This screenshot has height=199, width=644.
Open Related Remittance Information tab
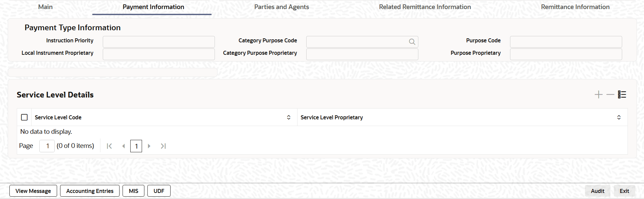pos(425,7)
